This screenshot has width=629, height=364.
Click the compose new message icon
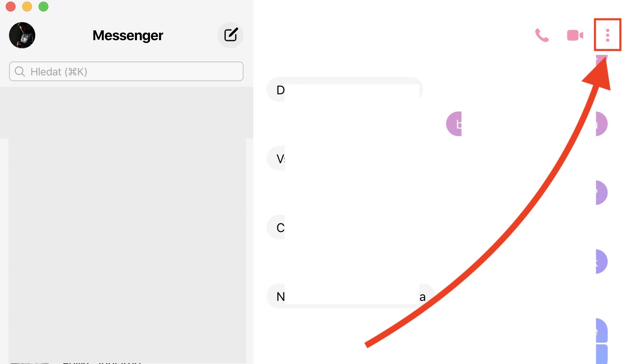pyautogui.click(x=230, y=35)
